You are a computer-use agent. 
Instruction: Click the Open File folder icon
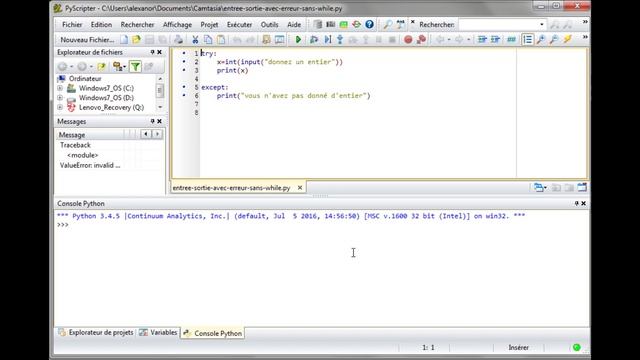point(136,40)
